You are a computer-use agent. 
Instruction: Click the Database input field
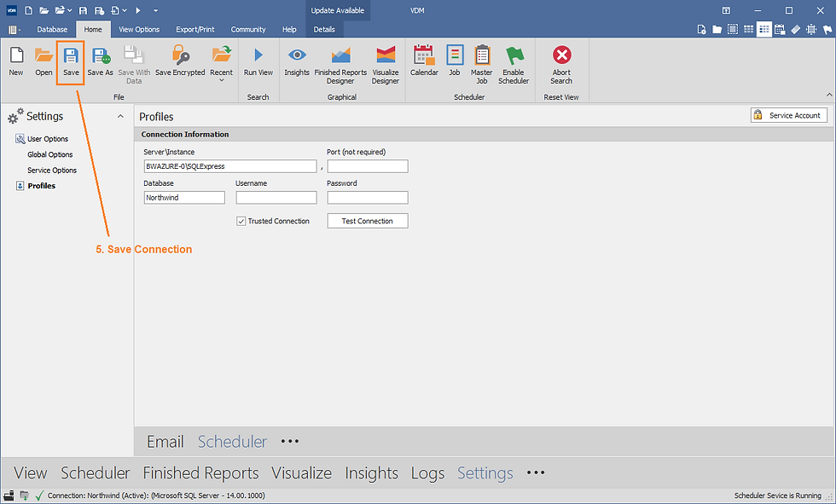pyautogui.click(x=184, y=198)
